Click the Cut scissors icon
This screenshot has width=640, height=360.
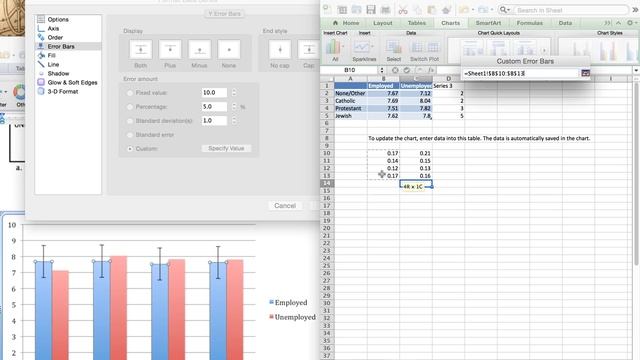403,10
